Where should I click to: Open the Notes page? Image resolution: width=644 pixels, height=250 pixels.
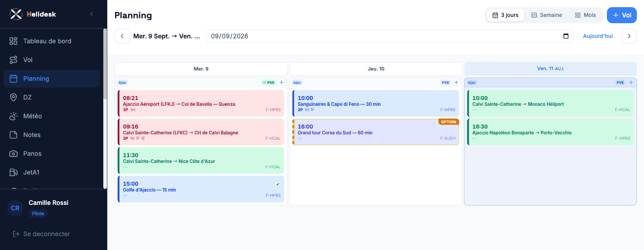click(x=51, y=135)
